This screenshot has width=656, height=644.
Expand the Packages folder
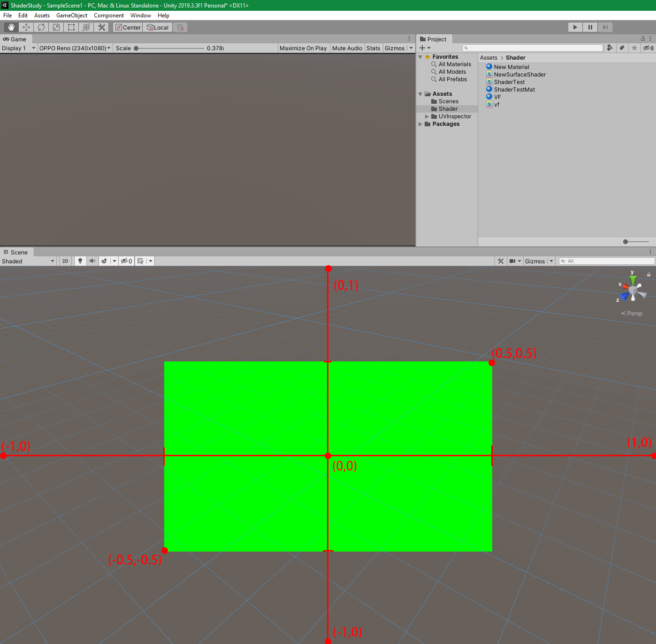click(420, 124)
